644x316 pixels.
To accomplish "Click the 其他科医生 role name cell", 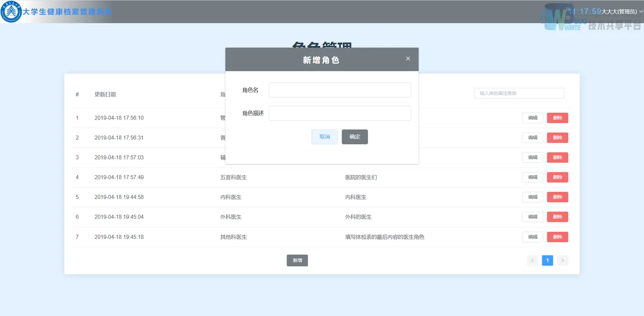I will 234,237.
